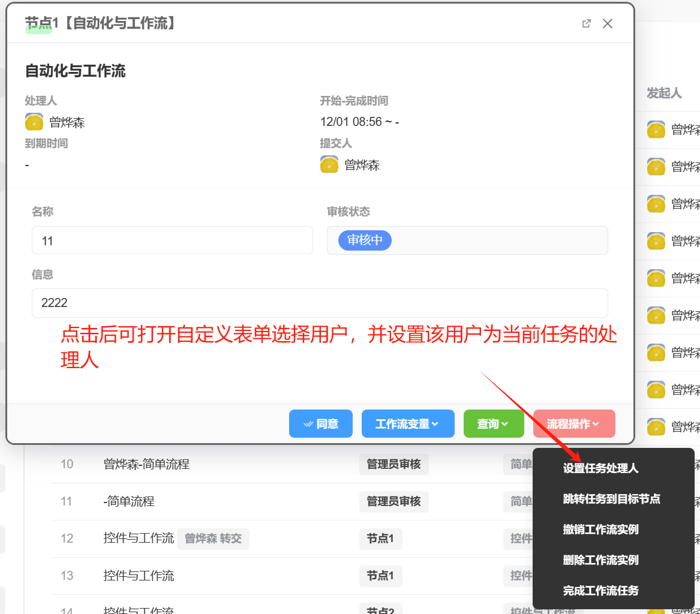Open row 11 -简单流程 entry
Image resolution: width=700 pixels, height=614 pixels.
pyautogui.click(x=129, y=501)
